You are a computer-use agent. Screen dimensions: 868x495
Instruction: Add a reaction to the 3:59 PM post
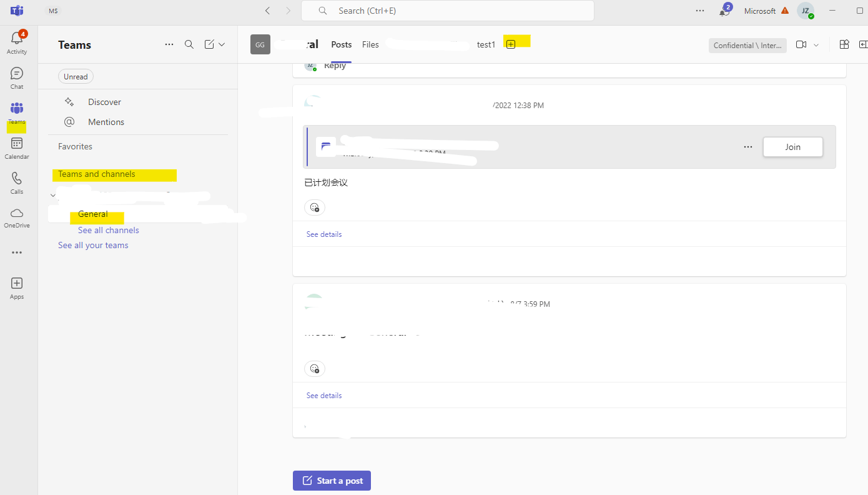pos(315,369)
